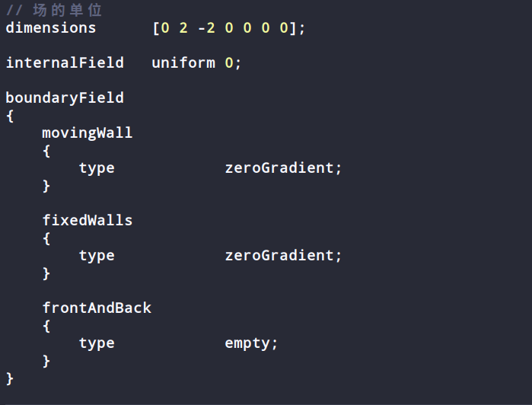
Task: Click the uniform value 0
Action: 229,62
